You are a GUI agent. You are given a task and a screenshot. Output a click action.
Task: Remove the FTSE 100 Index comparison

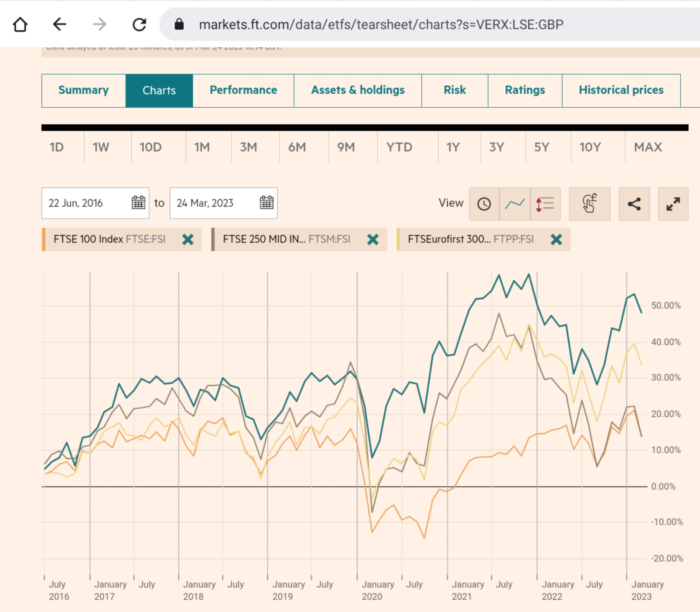click(x=189, y=239)
